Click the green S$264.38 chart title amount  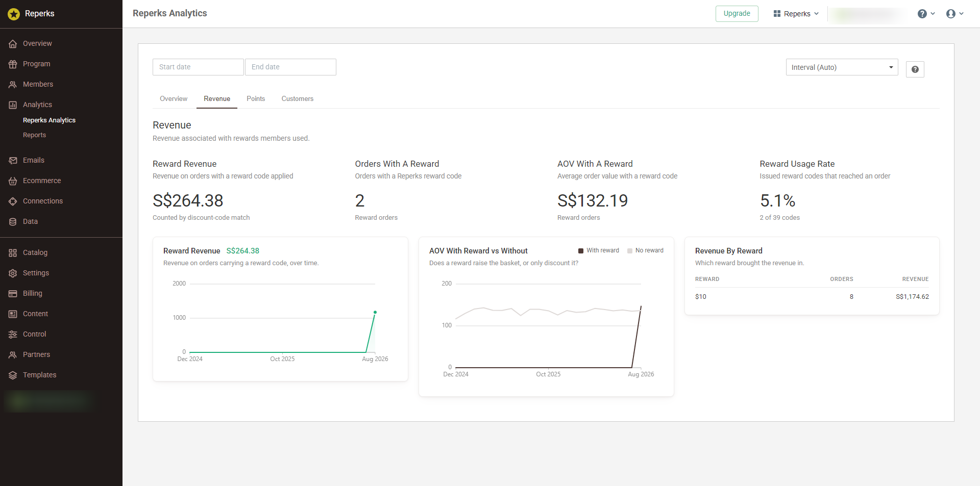[242, 251]
